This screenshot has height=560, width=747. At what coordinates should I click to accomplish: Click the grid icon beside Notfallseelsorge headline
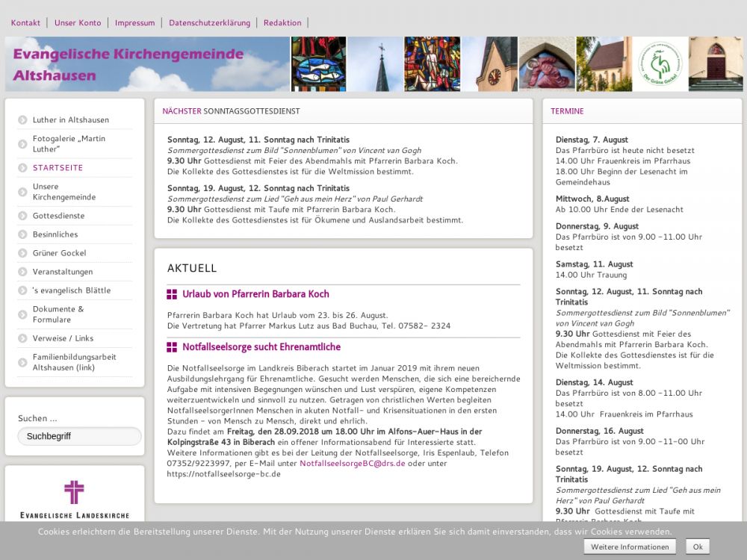pos(172,347)
